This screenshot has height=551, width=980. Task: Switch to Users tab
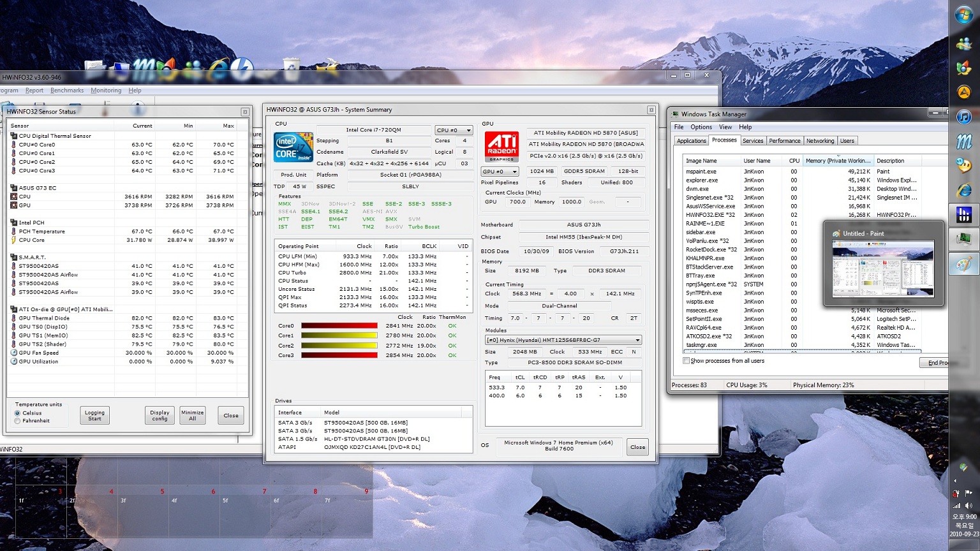click(x=847, y=141)
